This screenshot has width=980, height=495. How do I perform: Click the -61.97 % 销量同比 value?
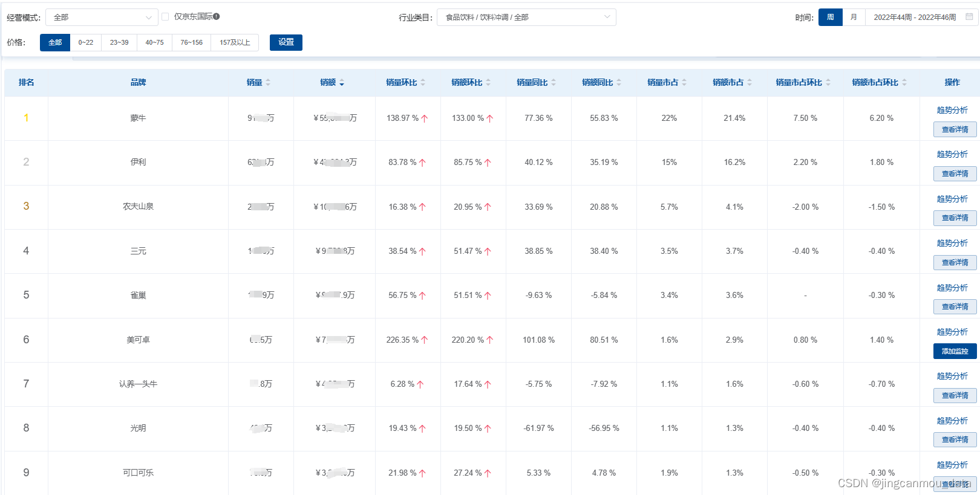[538, 428]
